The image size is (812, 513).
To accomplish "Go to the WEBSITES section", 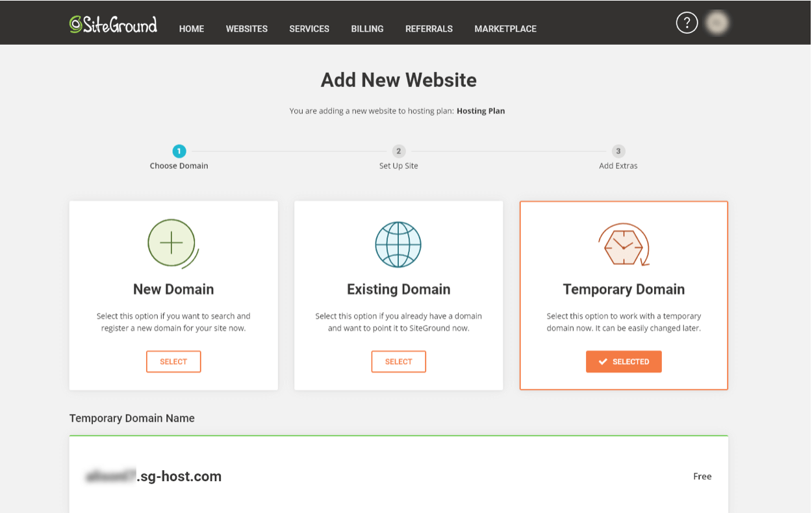I will 246,29.
